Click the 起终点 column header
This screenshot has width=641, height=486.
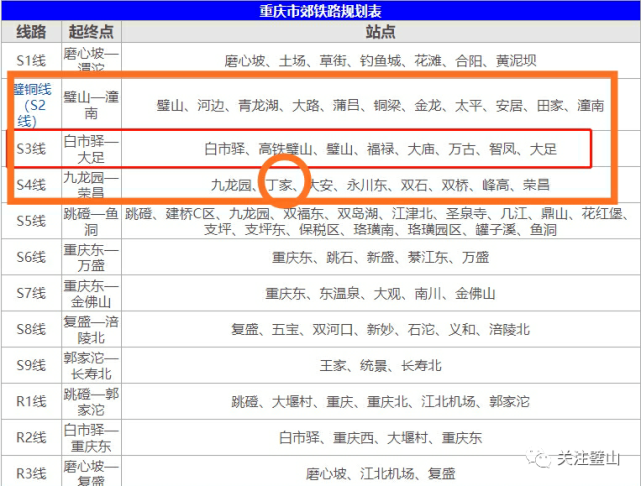coord(91,31)
